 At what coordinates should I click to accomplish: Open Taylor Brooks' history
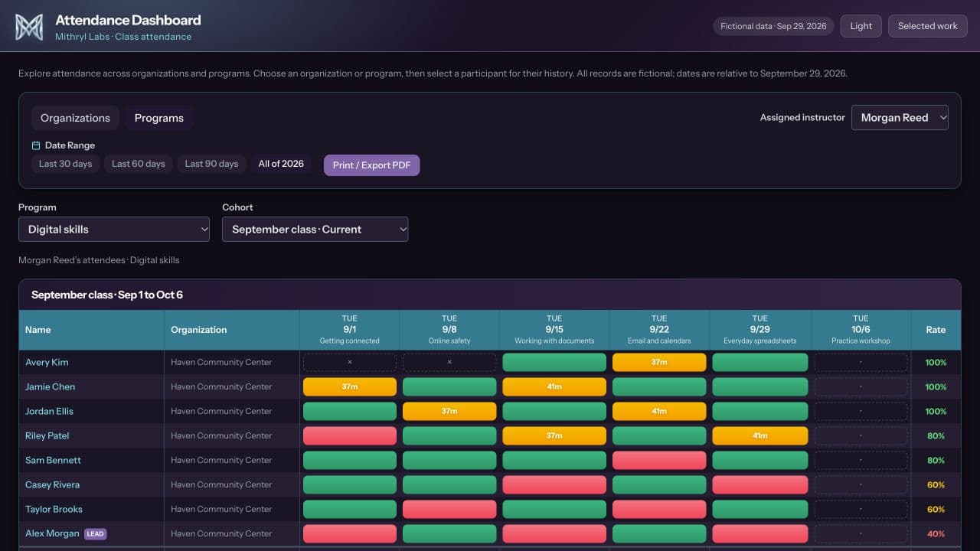tap(54, 510)
